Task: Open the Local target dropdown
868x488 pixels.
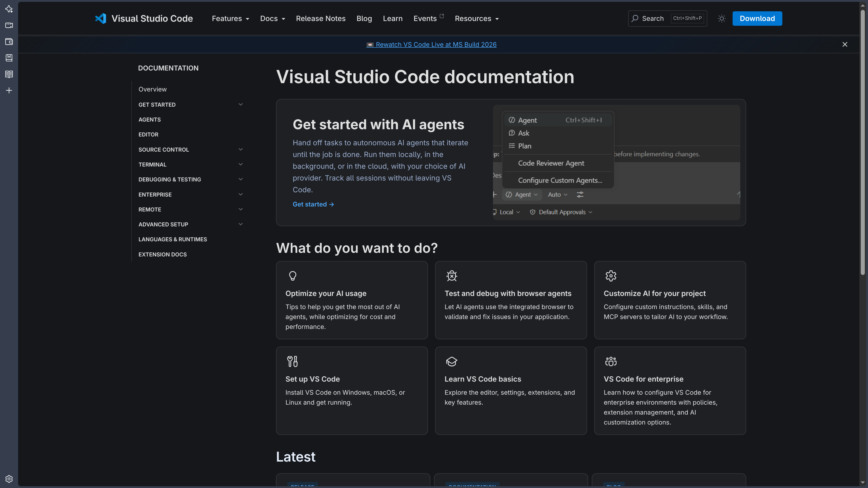Action: tap(506, 212)
